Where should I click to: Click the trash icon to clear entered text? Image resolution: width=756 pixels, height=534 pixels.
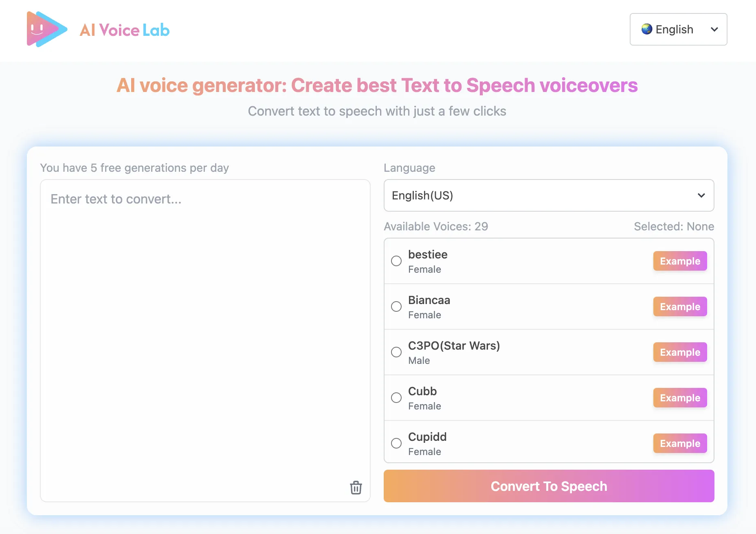tap(356, 488)
